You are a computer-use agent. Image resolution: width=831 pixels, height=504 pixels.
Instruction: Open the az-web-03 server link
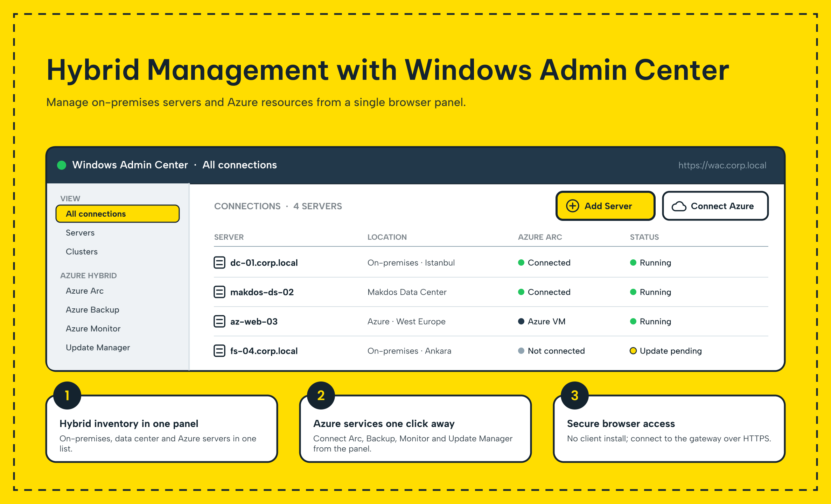[x=254, y=321]
